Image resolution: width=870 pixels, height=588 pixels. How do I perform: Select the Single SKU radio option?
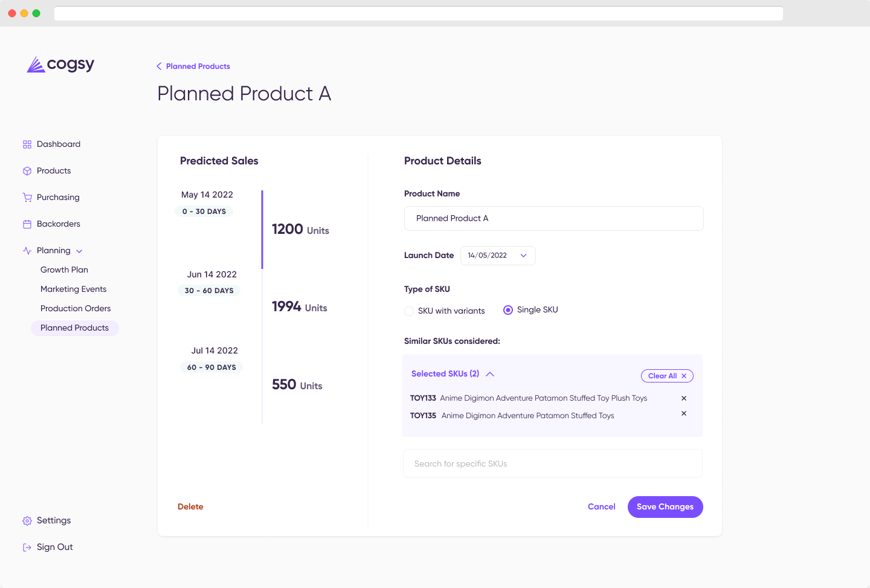click(508, 310)
